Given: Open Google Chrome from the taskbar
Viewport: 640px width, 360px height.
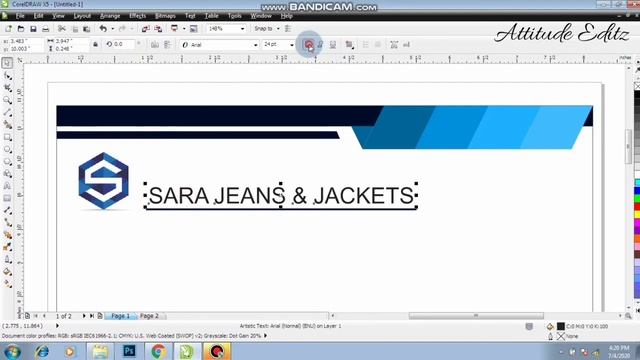Looking at the screenshot, I should coord(158,351).
